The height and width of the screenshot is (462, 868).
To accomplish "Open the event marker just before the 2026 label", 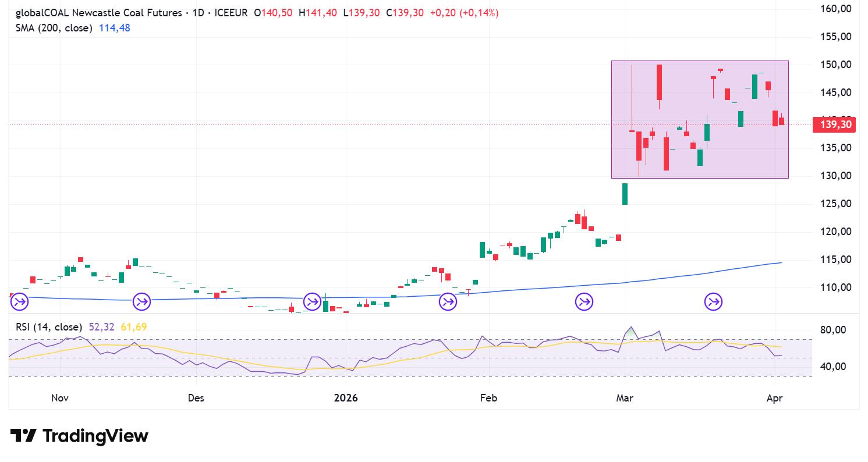I will [x=313, y=301].
